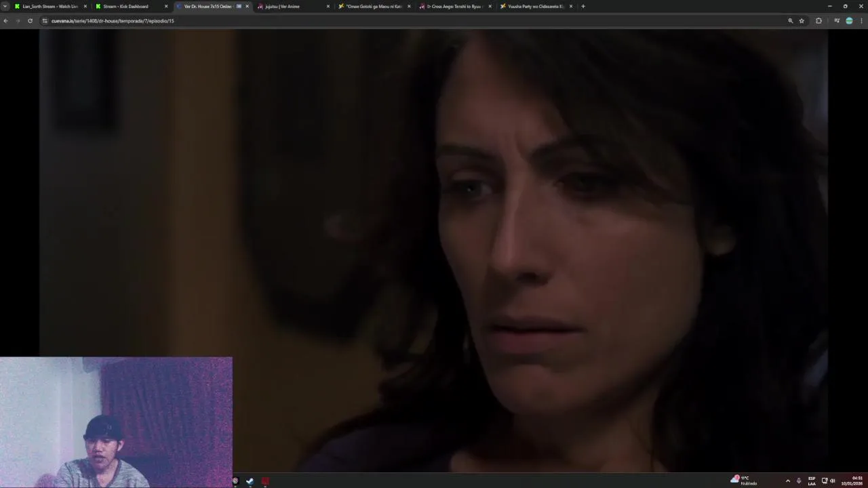Screen dimensions: 868x488
Task: Restore down the browser window
Action: click(845, 6)
